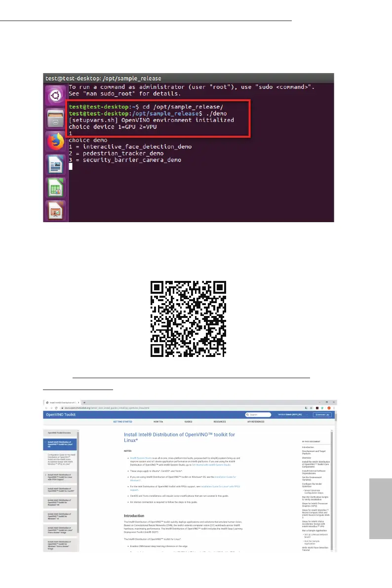Click the 'In This Document' panel scrollbar
This screenshot has height=588, width=392.
click(x=332, y=491)
